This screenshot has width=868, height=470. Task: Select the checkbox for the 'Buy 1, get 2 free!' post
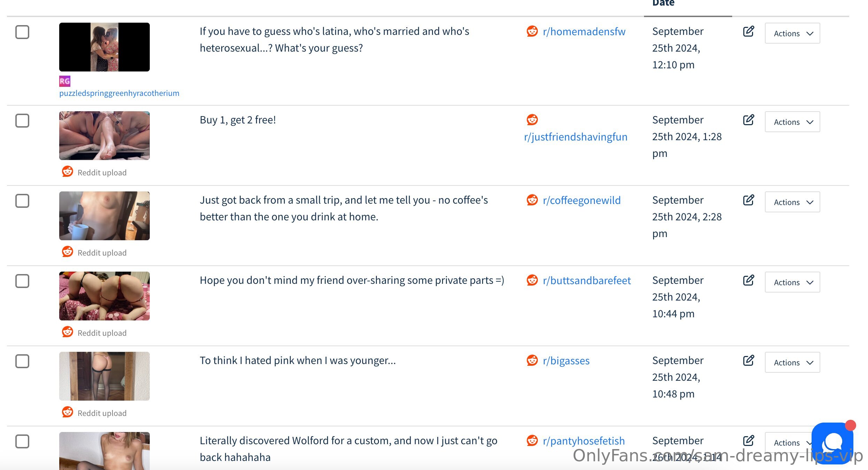[x=22, y=121]
